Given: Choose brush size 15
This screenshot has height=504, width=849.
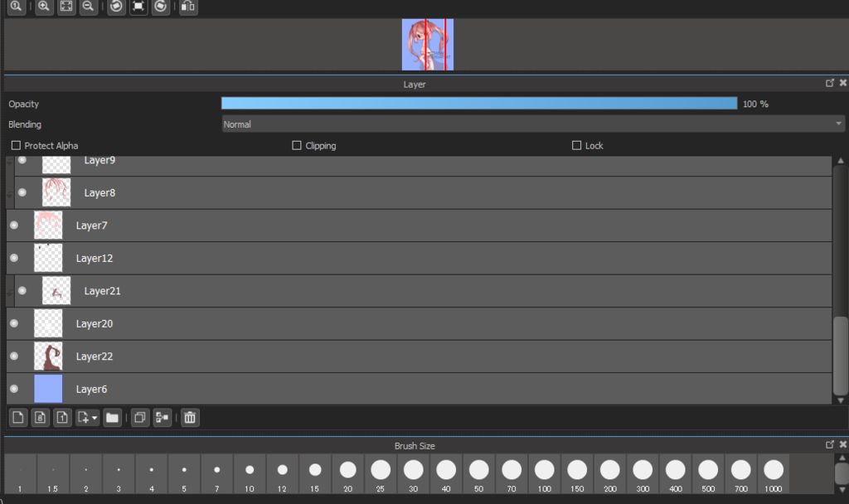Looking at the screenshot, I should pyautogui.click(x=315, y=473).
